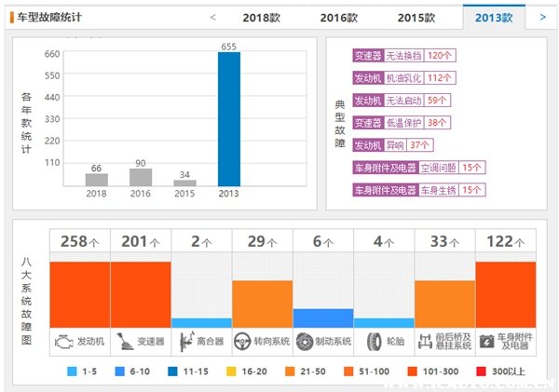Screen dimensions: 559x392
Task: Switch to the 2016款 tab
Action: 338,18
